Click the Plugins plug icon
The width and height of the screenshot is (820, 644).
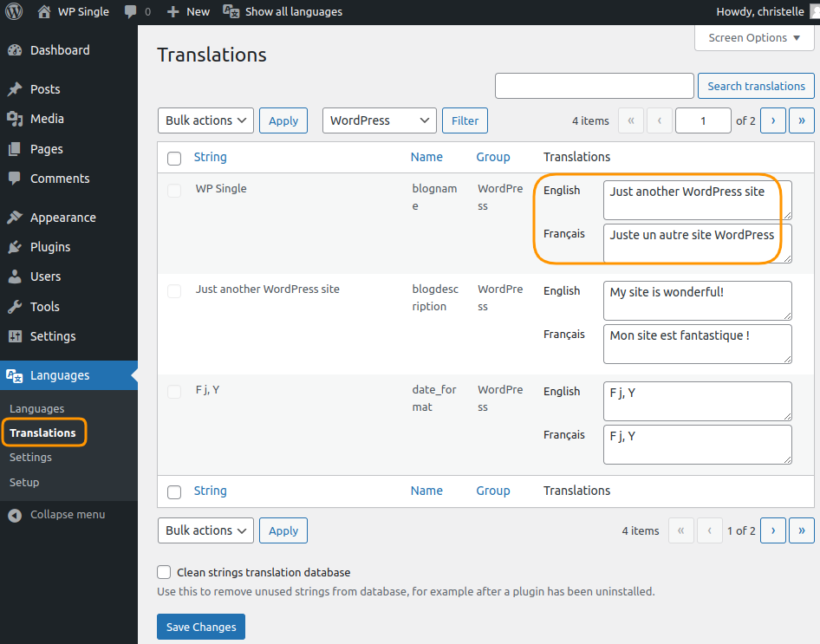(15, 247)
